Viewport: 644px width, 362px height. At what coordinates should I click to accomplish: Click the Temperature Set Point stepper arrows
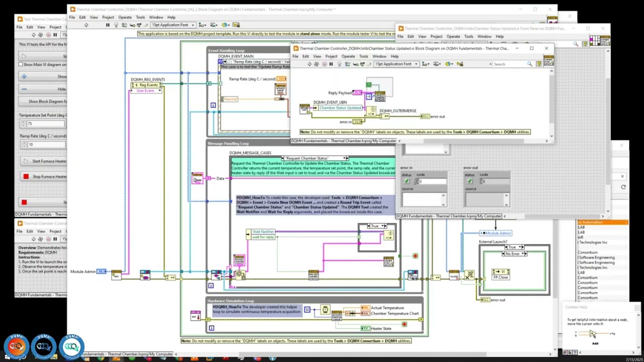23,124
